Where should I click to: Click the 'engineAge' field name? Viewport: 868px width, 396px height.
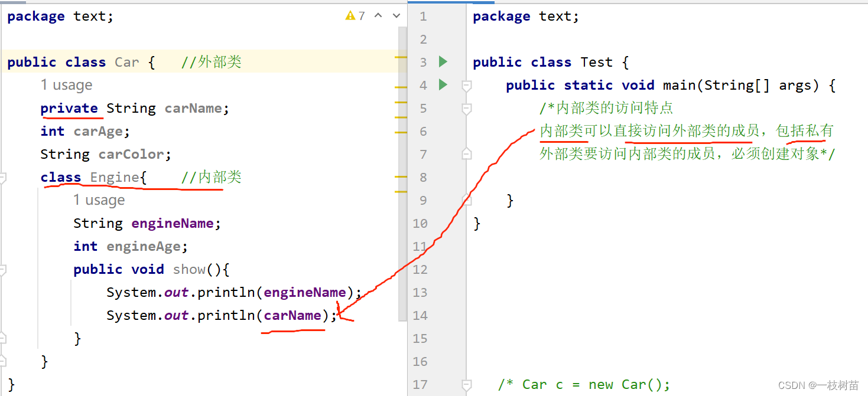pos(144,247)
